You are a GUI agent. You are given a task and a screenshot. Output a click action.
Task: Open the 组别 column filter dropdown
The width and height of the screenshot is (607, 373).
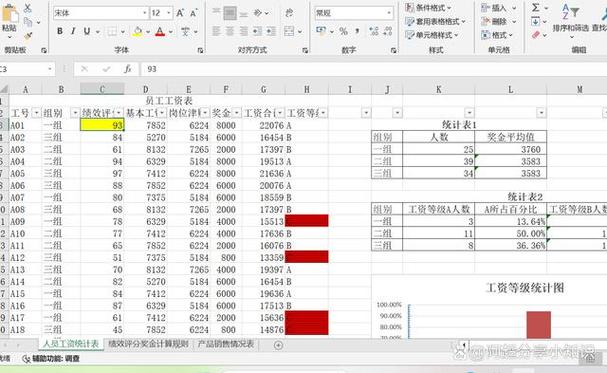pos(75,113)
